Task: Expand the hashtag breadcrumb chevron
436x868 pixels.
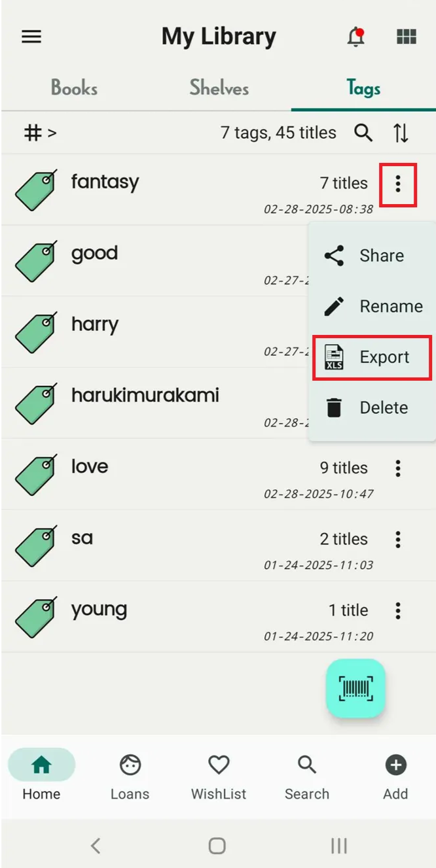Action: pos(52,133)
